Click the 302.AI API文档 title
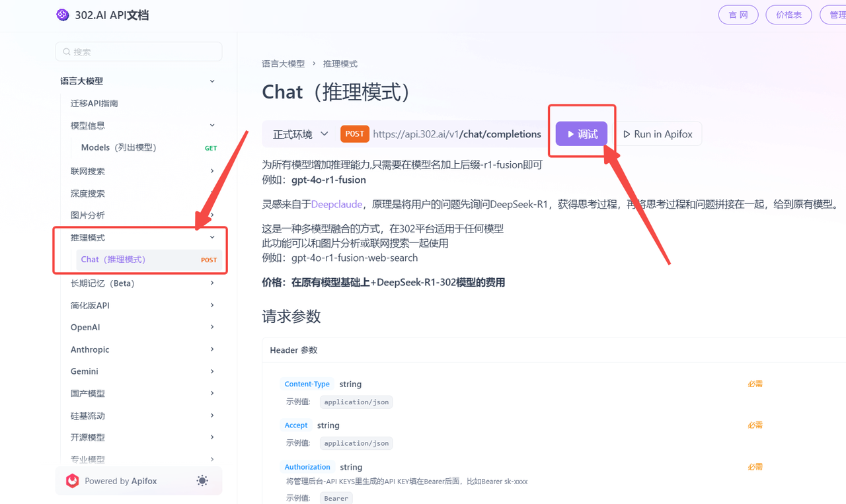 click(112, 15)
